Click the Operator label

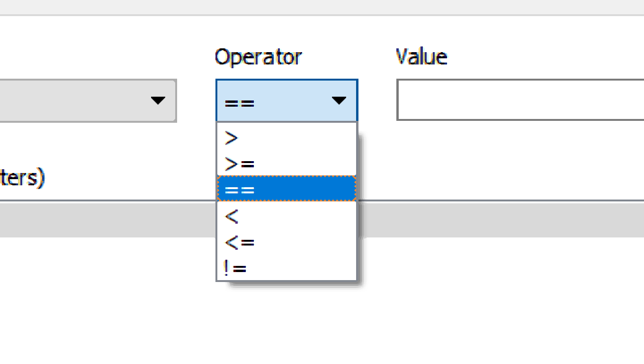pos(258,57)
